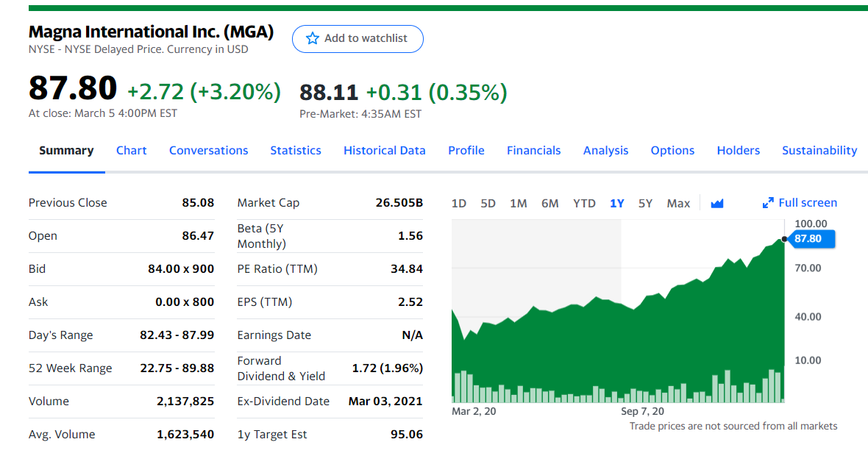Click the Ask value 0.00 x 800
This screenshot has height=467, width=868.
[185, 302]
